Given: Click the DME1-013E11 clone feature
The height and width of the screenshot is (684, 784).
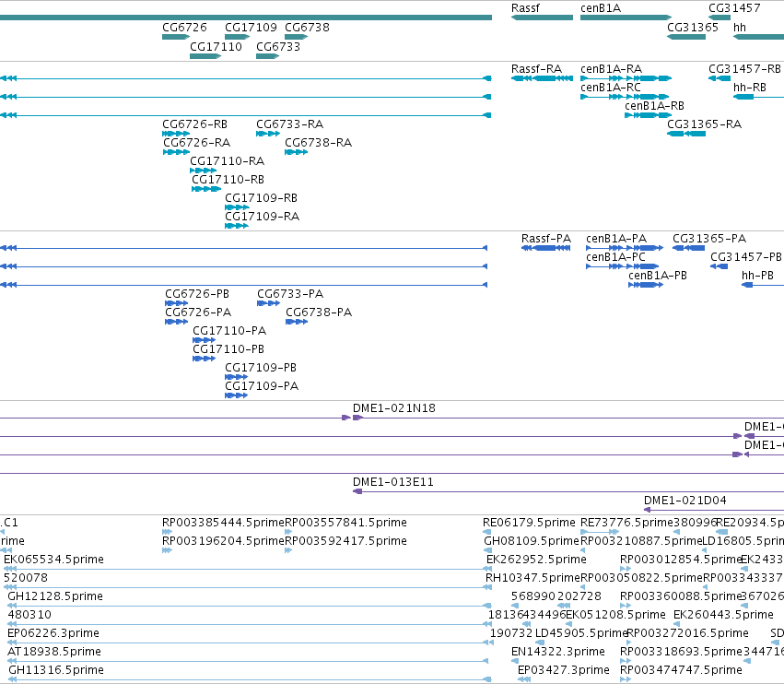Looking at the screenshot, I should (x=568, y=492).
